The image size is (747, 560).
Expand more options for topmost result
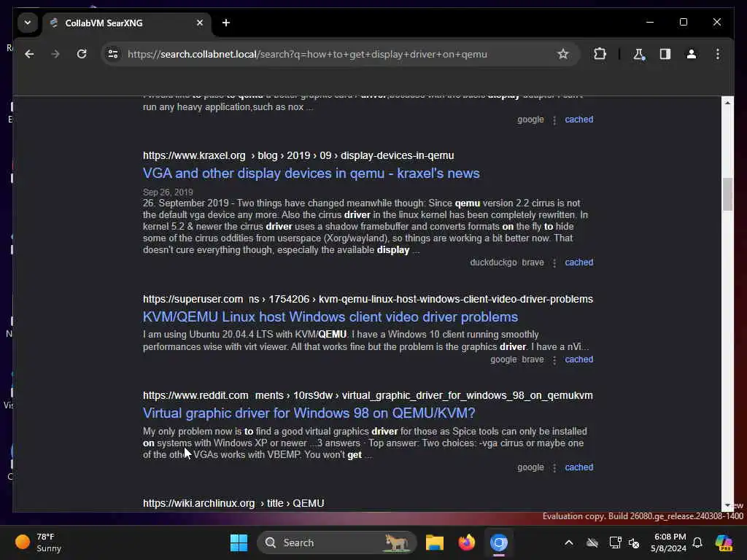pos(554,120)
